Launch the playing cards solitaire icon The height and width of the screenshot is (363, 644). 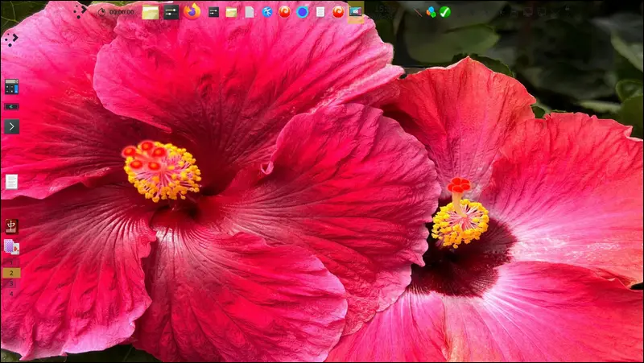click(x=11, y=247)
